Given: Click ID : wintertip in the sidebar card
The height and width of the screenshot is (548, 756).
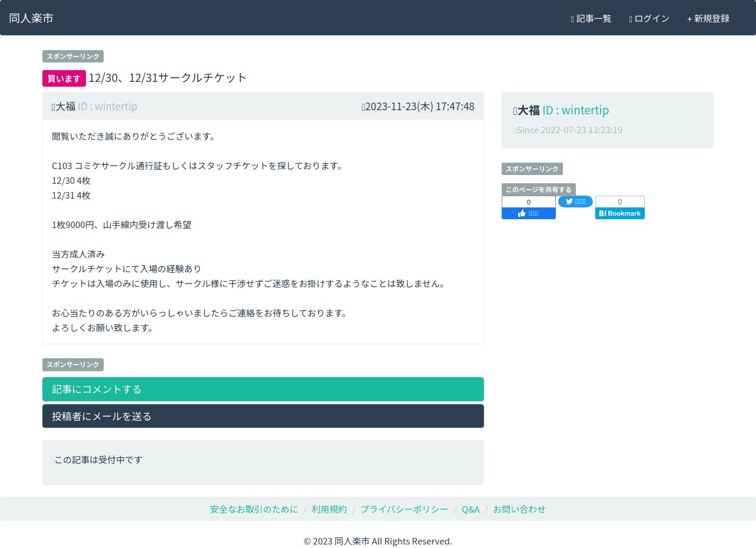Looking at the screenshot, I should click(576, 110).
